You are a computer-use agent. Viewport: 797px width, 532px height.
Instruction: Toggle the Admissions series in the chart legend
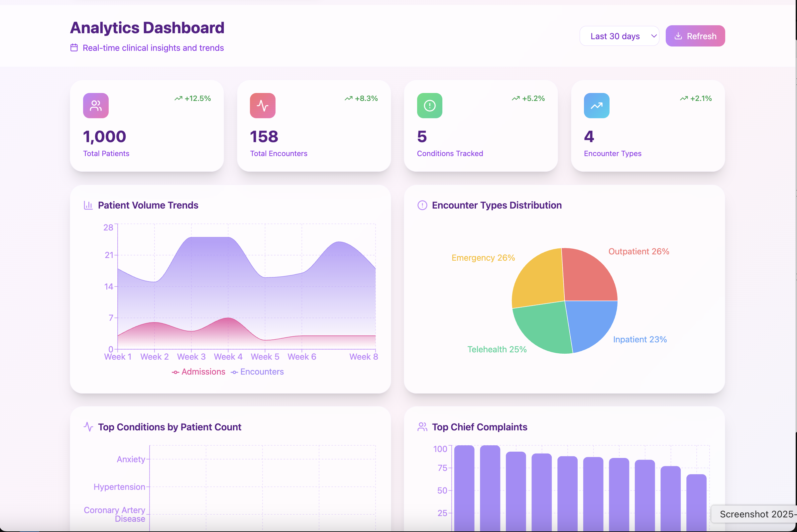[199, 372]
